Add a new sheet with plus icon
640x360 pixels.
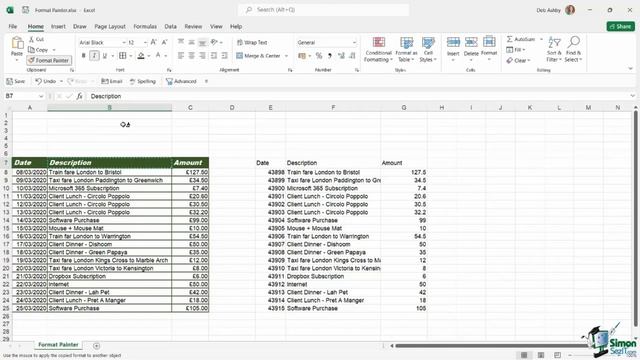(96, 346)
